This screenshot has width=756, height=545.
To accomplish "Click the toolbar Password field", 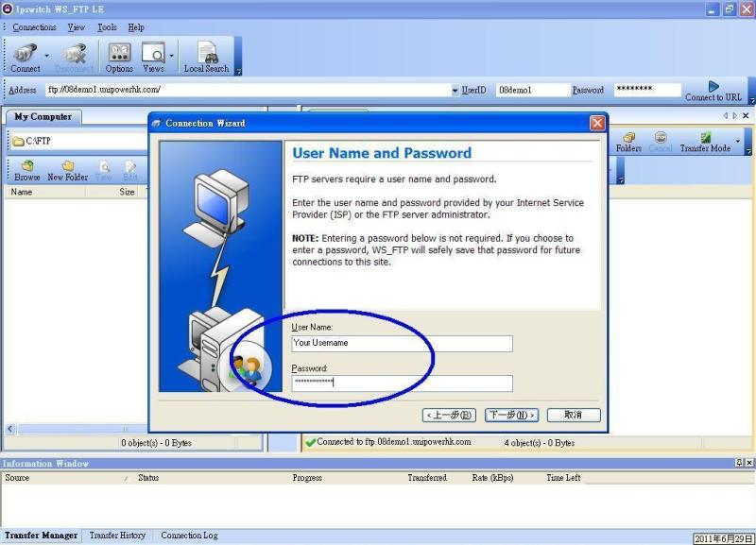I will click(x=647, y=90).
